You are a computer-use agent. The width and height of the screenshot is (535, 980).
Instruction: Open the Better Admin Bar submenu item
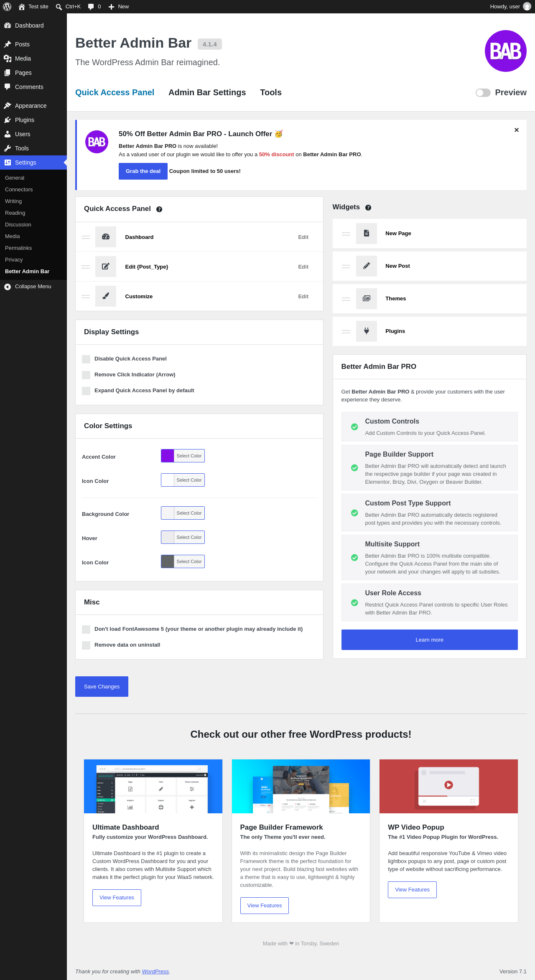click(33, 272)
